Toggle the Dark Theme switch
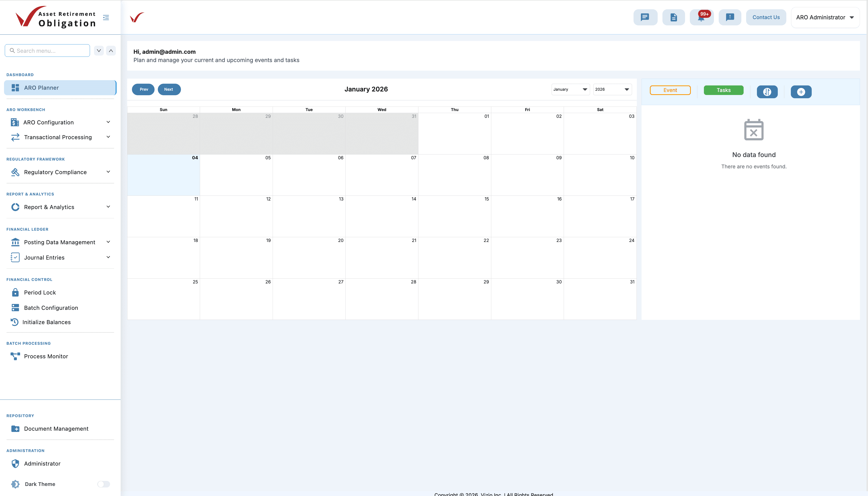868x496 pixels. (x=103, y=484)
